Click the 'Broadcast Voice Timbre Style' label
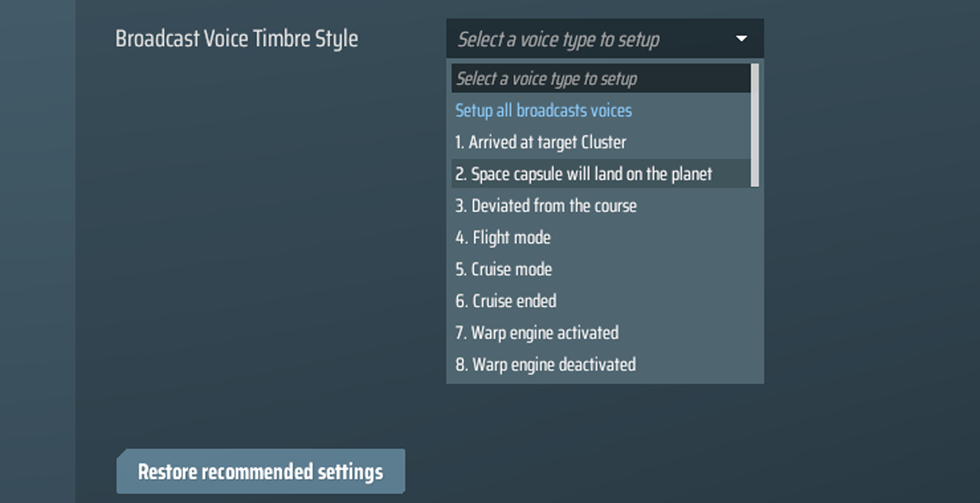Screen dimensions: 980x503 click(x=236, y=39)
